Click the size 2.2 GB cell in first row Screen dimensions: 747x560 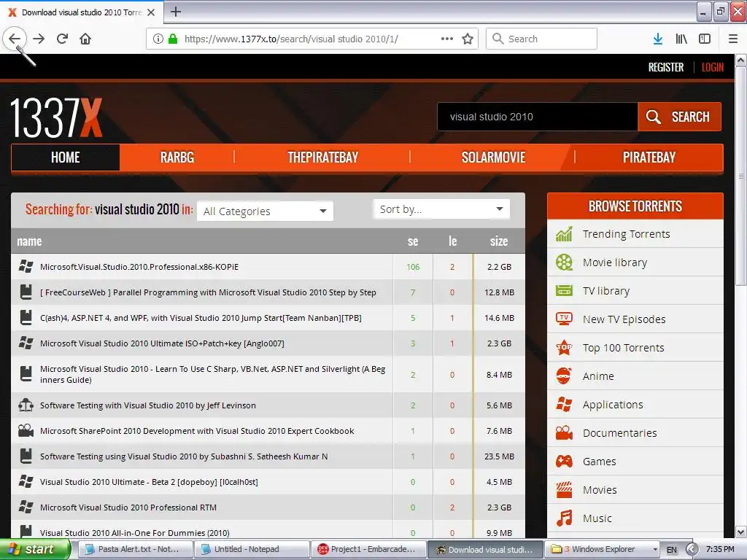point(499,267)
